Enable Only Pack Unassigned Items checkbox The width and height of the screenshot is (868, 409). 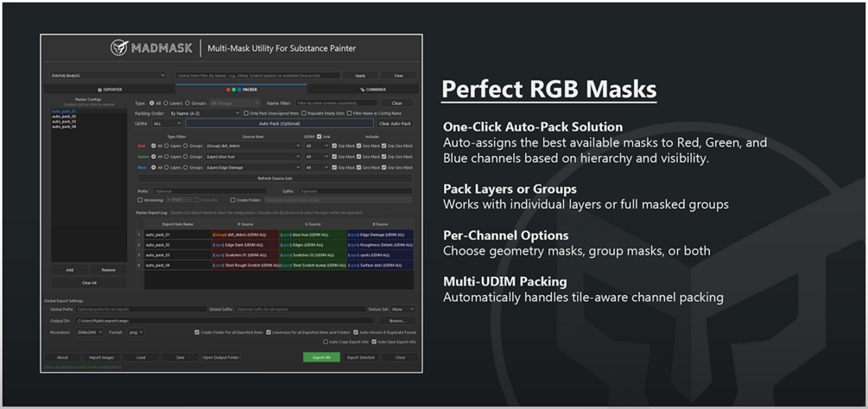[x=246, y=113]
